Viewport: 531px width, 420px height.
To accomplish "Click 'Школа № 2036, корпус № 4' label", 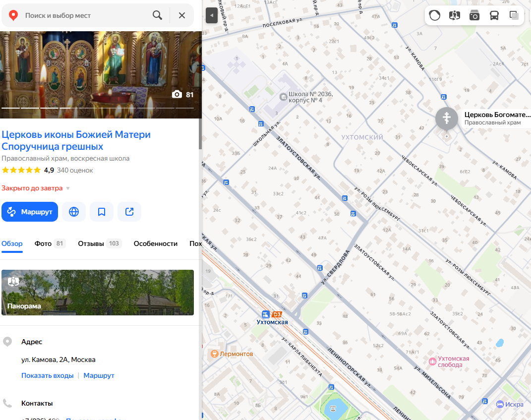I will [x=310, y=97].
